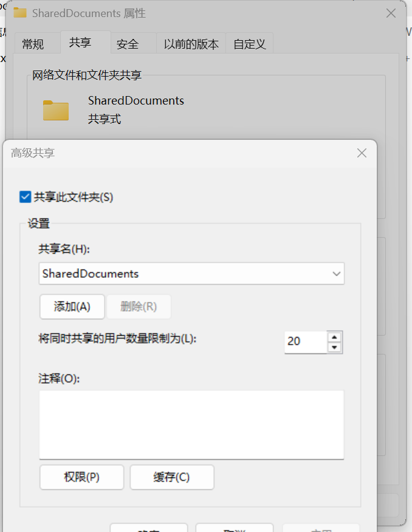412x532 pixels.
Task: Click the SharedDocuments share name field
Action: tap(182, 274)
